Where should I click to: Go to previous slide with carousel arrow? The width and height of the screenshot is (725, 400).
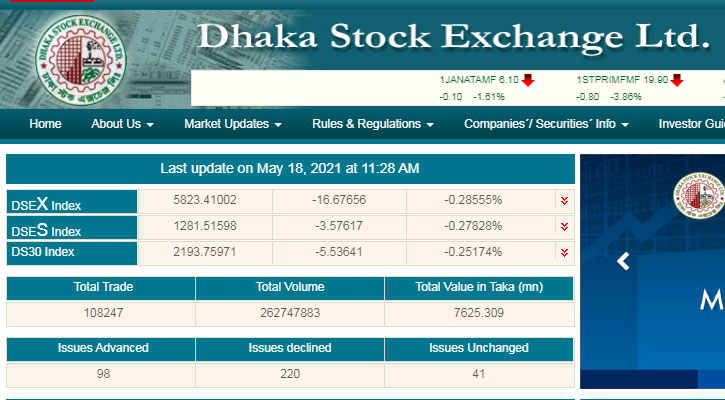[623, 262]
